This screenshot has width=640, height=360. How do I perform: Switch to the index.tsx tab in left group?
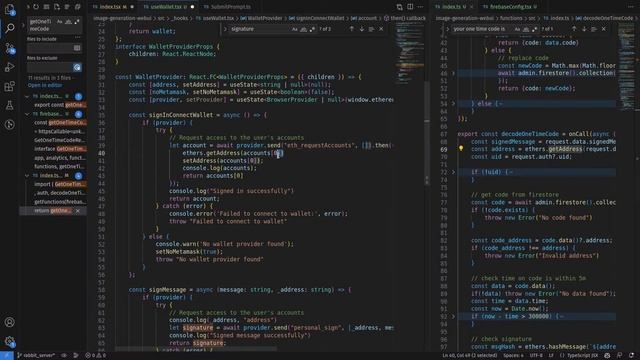(113, 7)
